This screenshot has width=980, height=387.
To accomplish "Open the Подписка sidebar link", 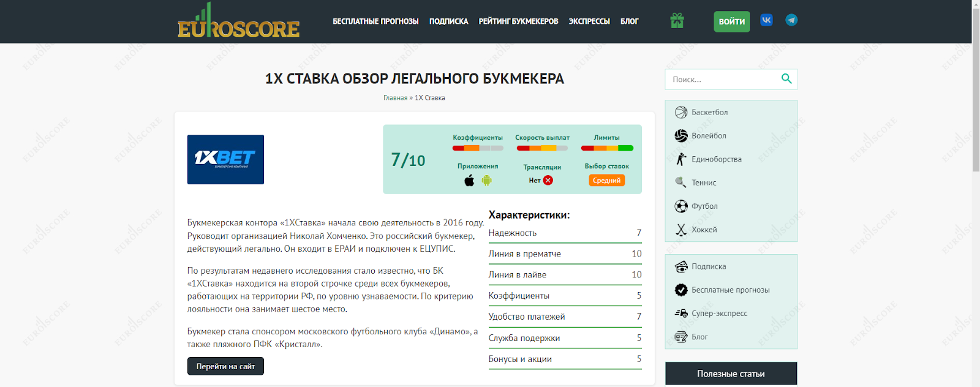I will click(x=709, y=266).
